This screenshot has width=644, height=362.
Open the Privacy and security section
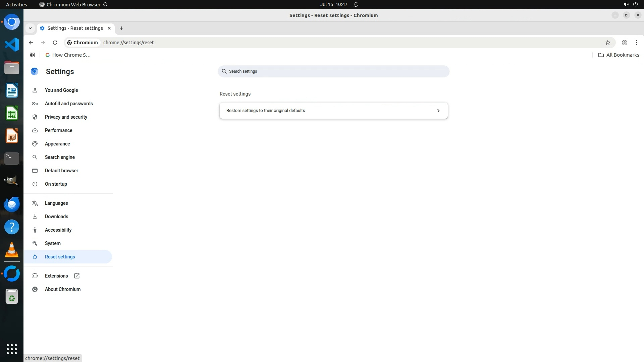coord(66,117)
